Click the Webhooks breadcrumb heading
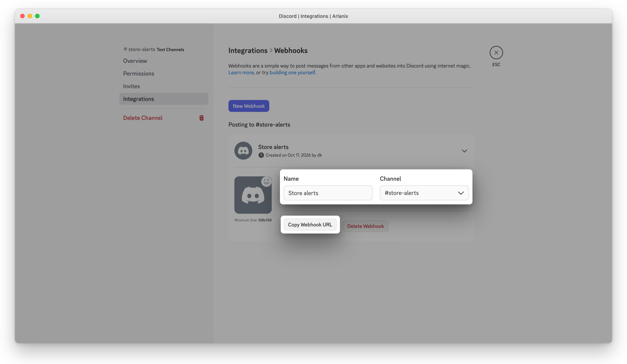Viewport: 627px width, 364px height. [291, 51]
